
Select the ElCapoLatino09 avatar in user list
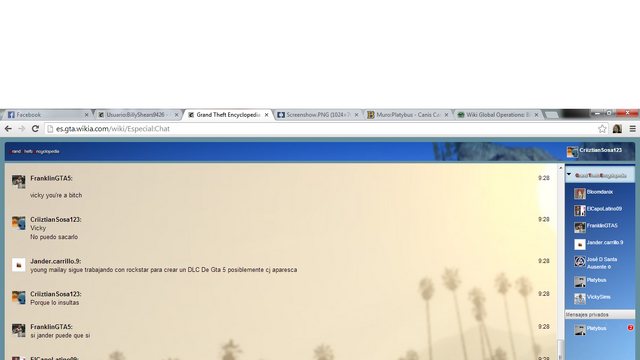point(580,210)
